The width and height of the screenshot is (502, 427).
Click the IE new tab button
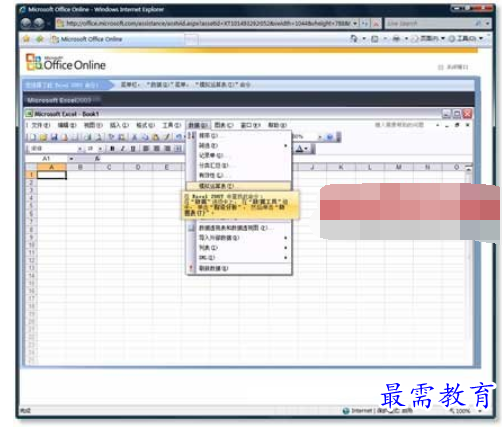pyautogui.click(x=192, y=40)
